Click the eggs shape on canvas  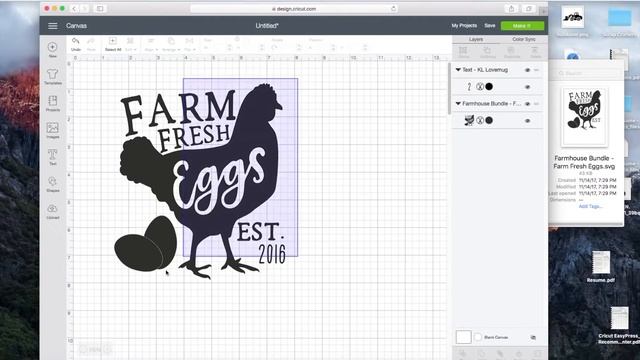coord(145,244)
